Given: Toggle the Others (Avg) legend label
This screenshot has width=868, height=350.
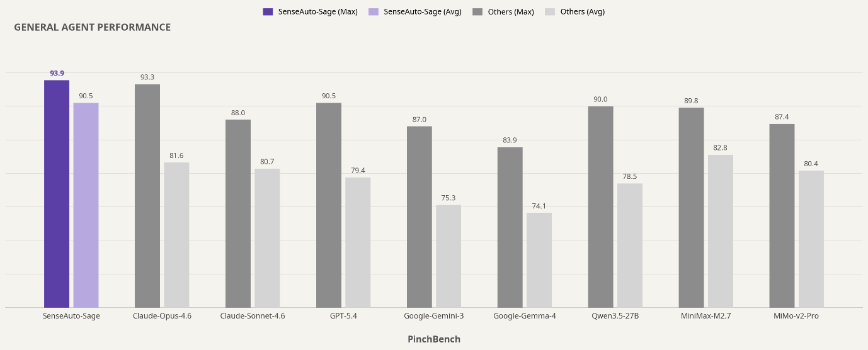Looking at the screenshot, I should (x=582, y=11).
